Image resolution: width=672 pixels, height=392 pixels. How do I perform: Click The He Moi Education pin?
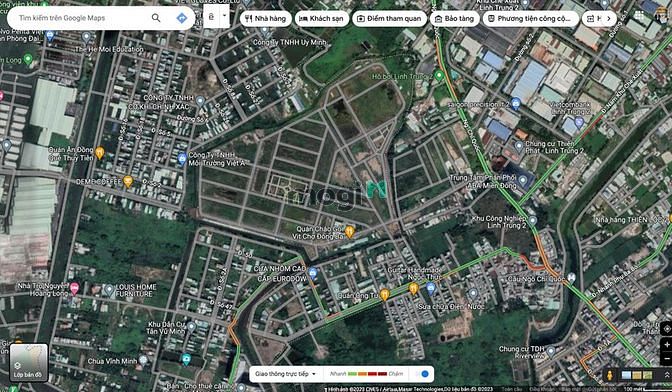tap(87, 37)
